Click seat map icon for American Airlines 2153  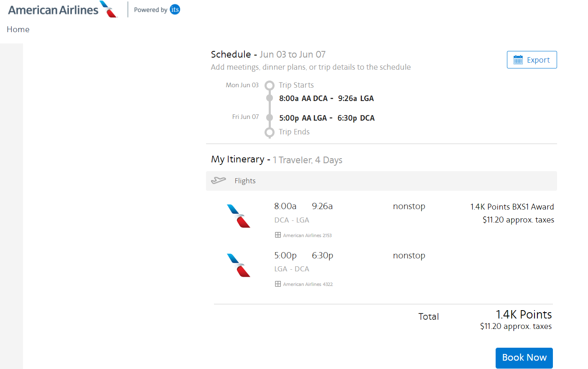[278, 235]
